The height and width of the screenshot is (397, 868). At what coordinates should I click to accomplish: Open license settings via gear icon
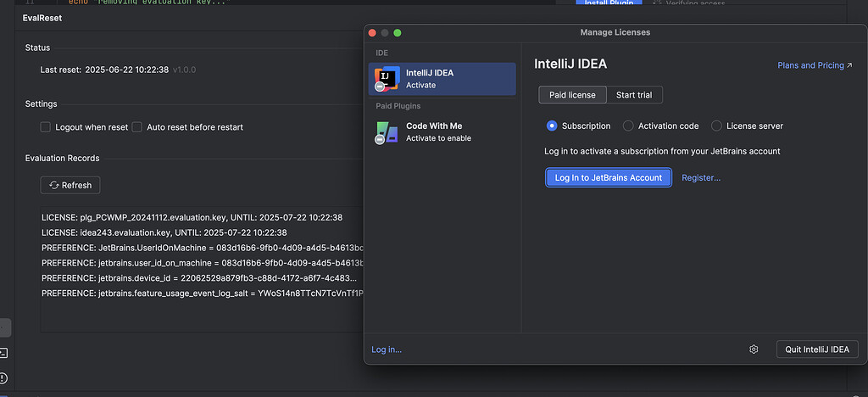754,349
